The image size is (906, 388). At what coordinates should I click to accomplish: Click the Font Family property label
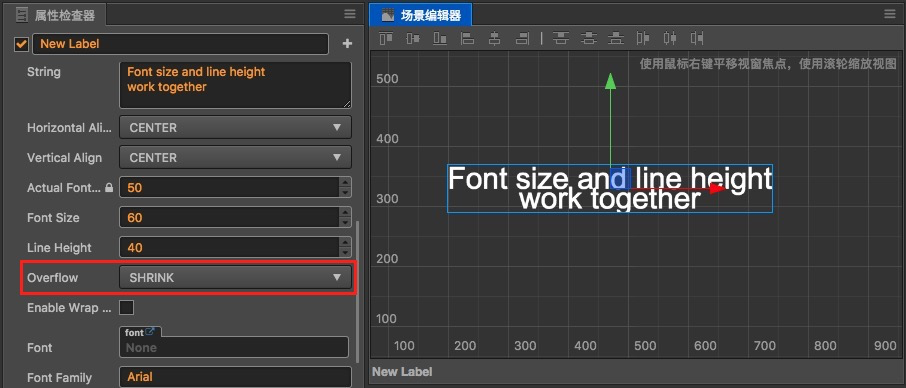tap(60, 378)
